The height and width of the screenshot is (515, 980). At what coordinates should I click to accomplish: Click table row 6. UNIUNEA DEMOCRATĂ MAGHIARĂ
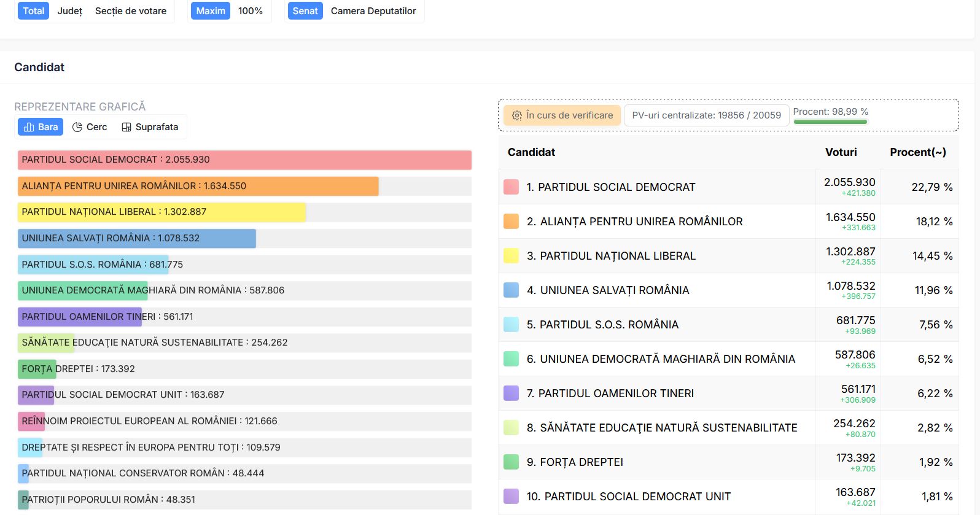[x=728, y=359]
